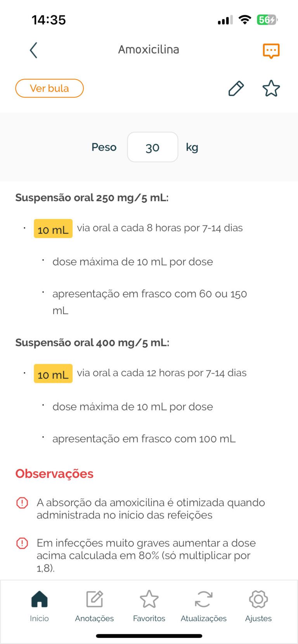Viewport: 298px width, 644px height.
Task: Tap the Suspensão oral 250 mg/5 mL heading
Action: point(92,198)
